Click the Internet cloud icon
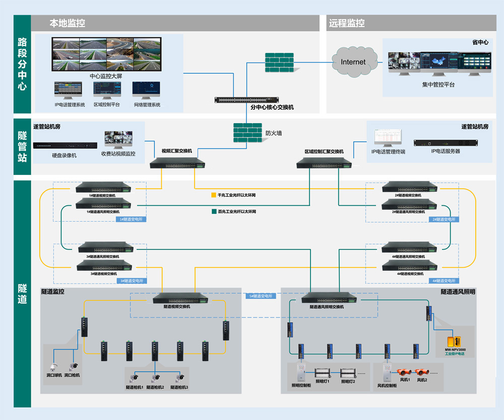504x420 pixels. pyautogui.click(x=353, y=62)
